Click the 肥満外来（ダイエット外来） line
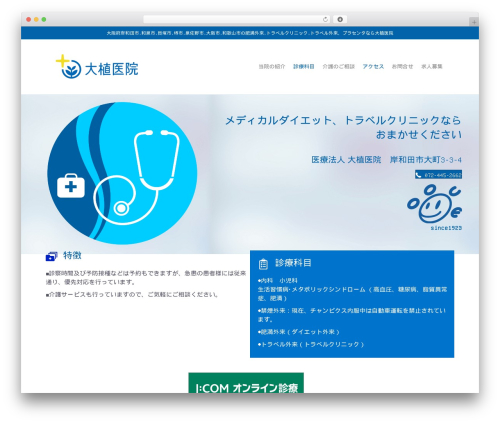The height and width of the screenshot is (423, 500). click(x=299, y=332)
